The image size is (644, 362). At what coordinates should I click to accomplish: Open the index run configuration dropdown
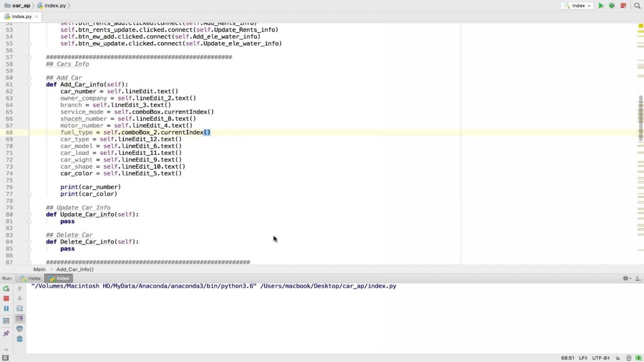[x=578, y=6]
